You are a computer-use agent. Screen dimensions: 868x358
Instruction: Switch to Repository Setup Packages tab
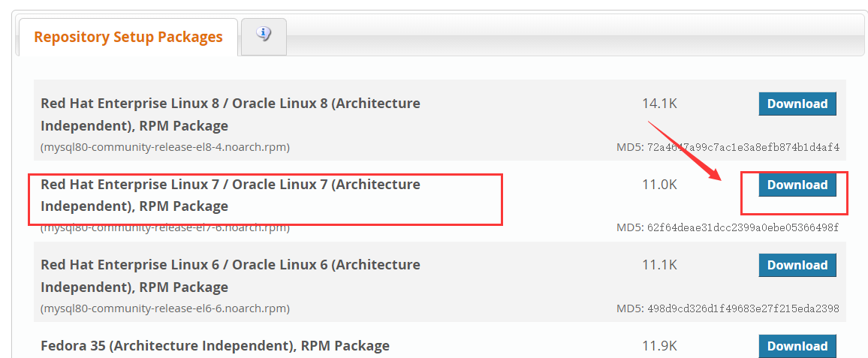click(x=128, y=37)
